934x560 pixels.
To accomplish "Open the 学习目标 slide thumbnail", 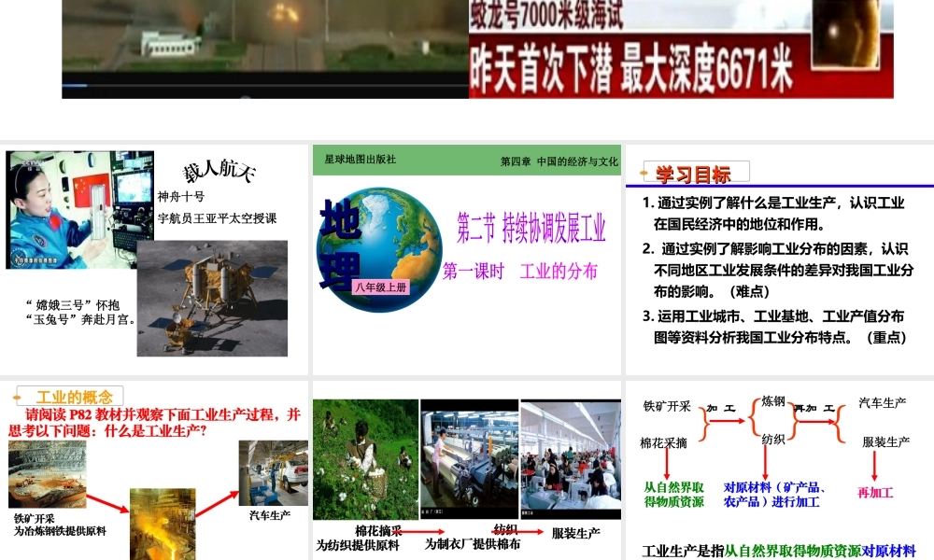I will pyautogui.click(x=780, y=259).
